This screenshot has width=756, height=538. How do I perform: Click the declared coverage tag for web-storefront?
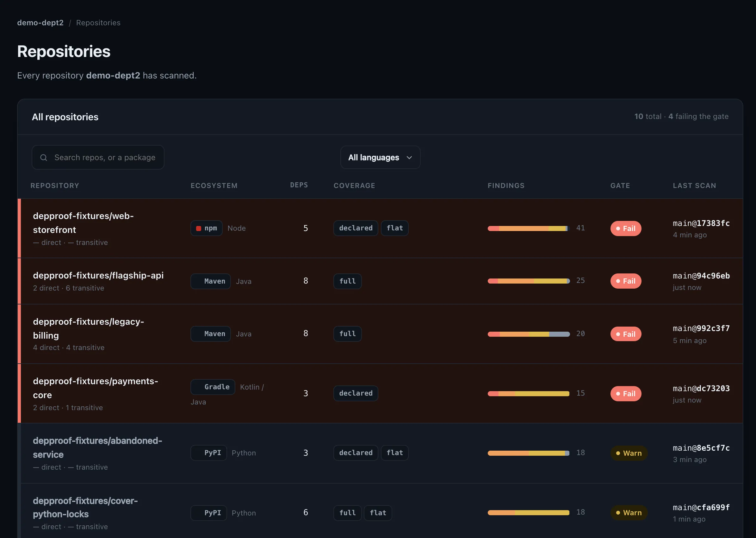point(356,228)
